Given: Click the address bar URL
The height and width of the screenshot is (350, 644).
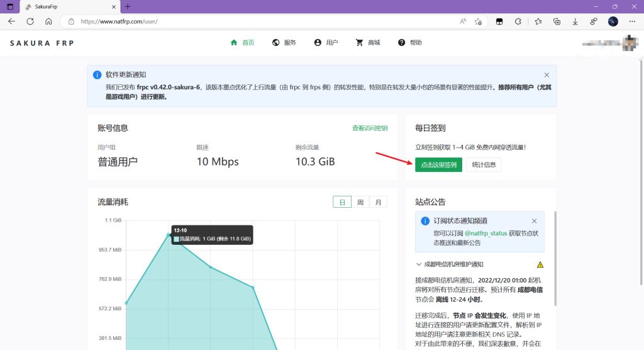Looking at the screenshot, I should (119, 21).
